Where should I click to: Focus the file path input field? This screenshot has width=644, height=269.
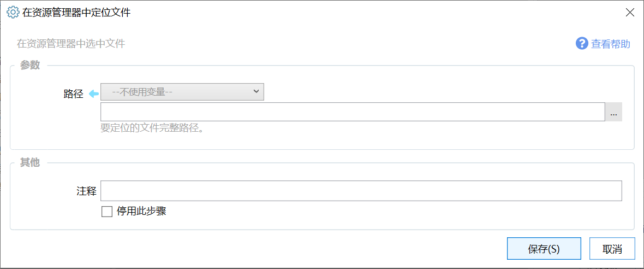(352, 112)
